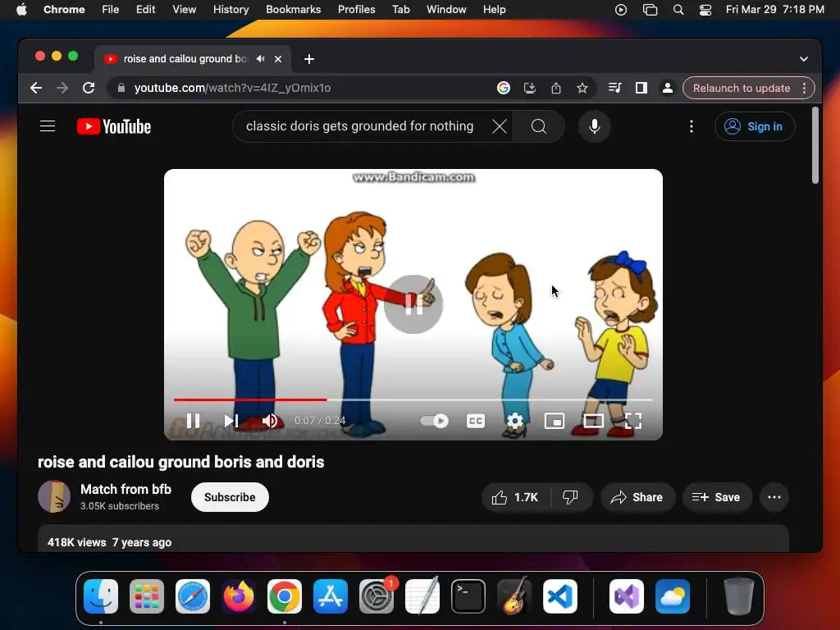Open the Edit menu
This screenshot has width=840, height=630.
pyautogui.click(x=145, y=10)
